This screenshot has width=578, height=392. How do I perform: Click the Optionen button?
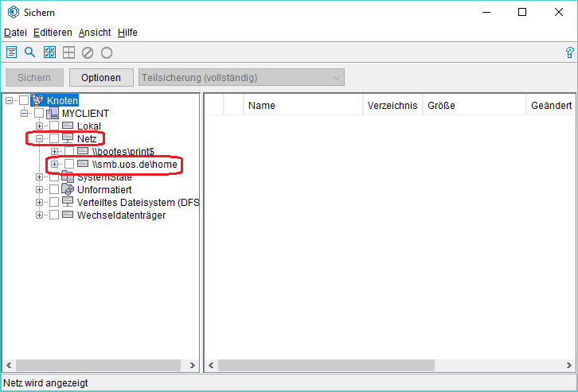click(x=101, y=77)
